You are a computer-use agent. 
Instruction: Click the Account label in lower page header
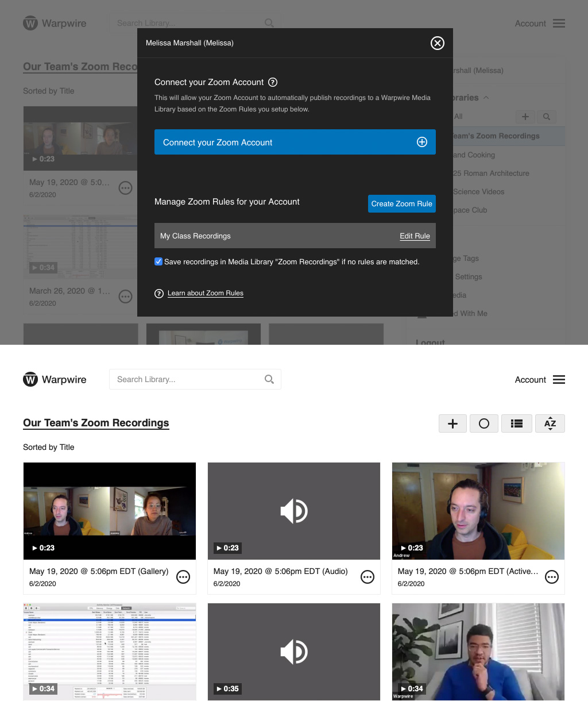[x=531, y=380]
